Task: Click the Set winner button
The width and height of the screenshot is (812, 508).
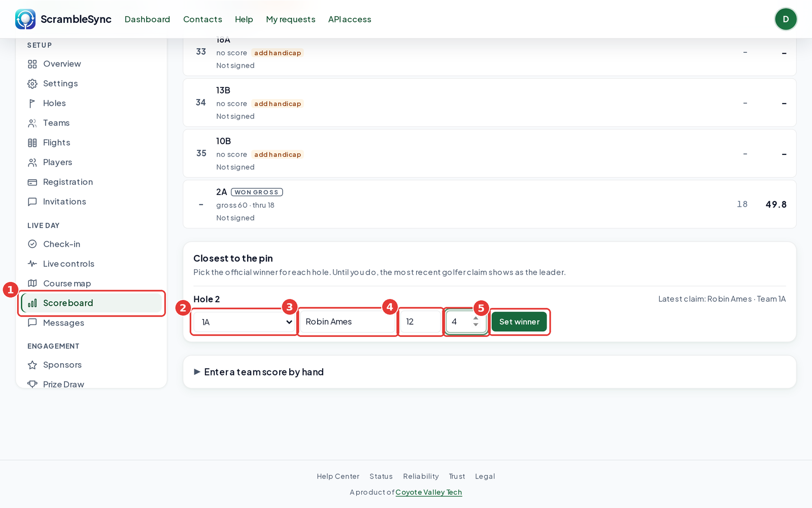Action: [519, 322]
